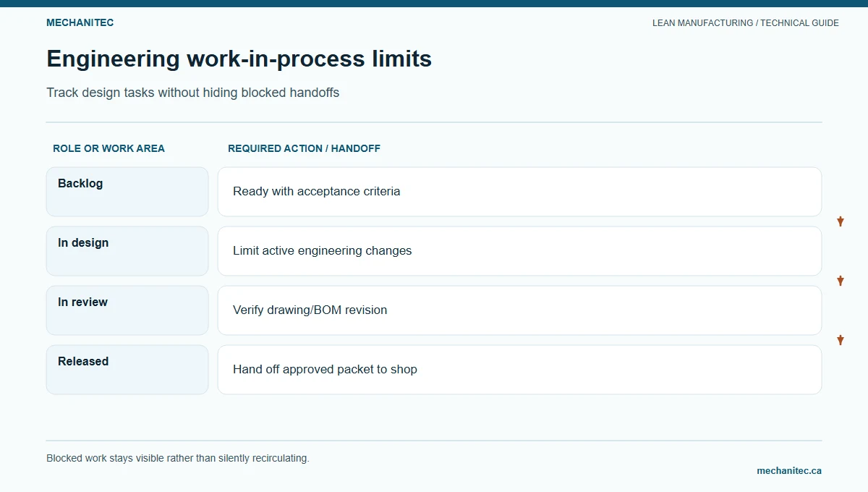The width and height of the screenshot is (868, 492).
Task: Select the subtitle about blocked handoffs
Action: pos(193,93)
